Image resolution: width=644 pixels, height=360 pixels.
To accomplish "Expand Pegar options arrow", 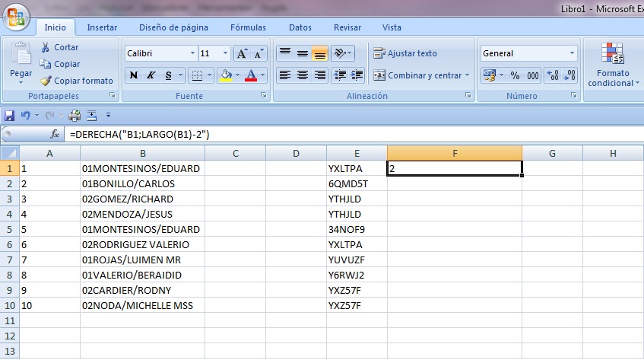I will (x=21, y=83).
